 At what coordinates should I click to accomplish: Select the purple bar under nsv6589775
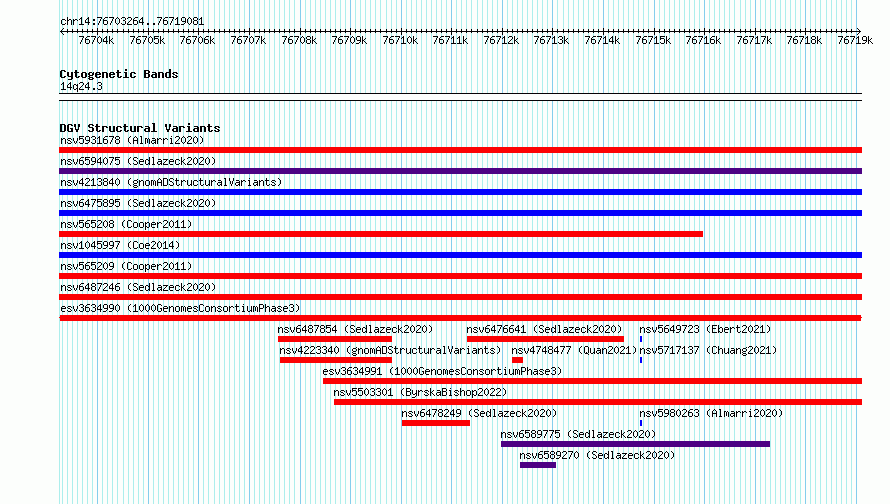point(636,444)
